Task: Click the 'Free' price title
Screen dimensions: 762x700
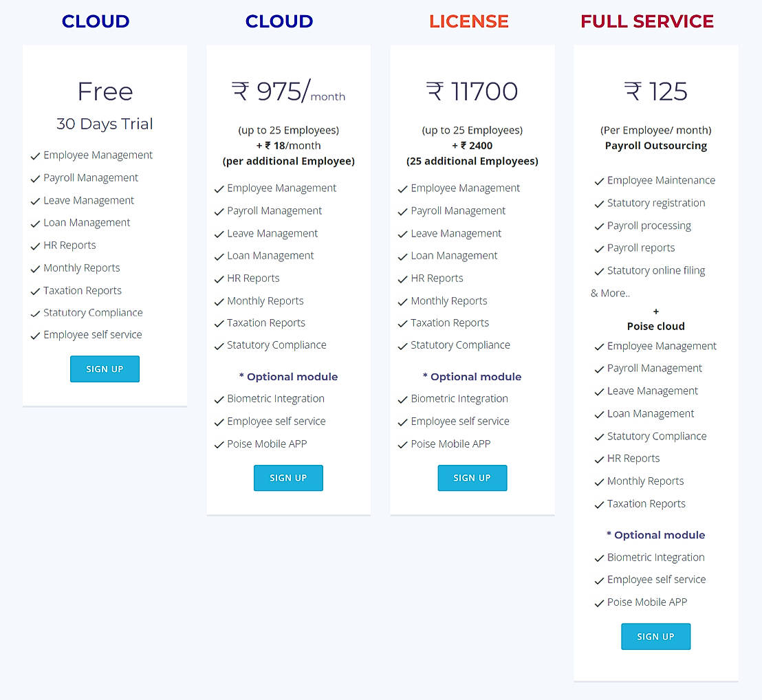Action: (x=105, y=91)
